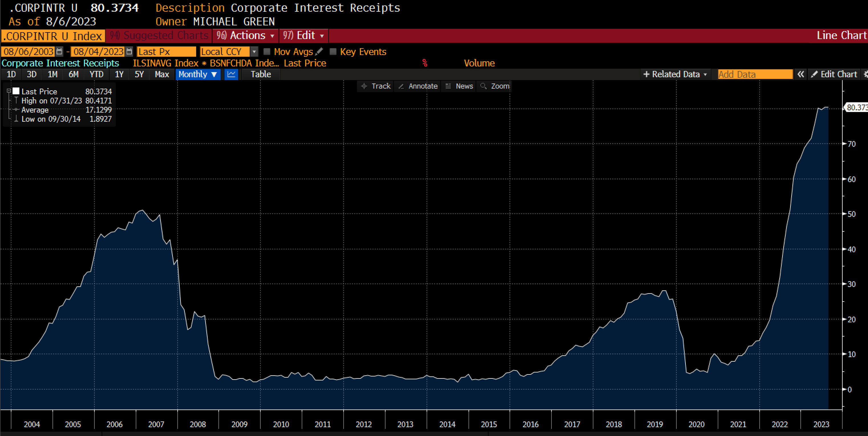
Task: Collapse the Last Price legend tree
Action: [x=9, y=91]
